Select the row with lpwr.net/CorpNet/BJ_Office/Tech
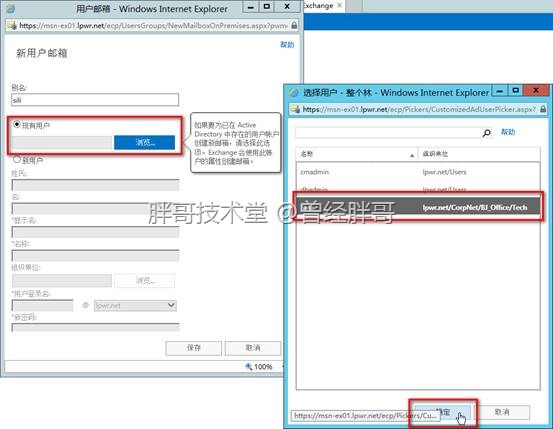 click(418, 207)
